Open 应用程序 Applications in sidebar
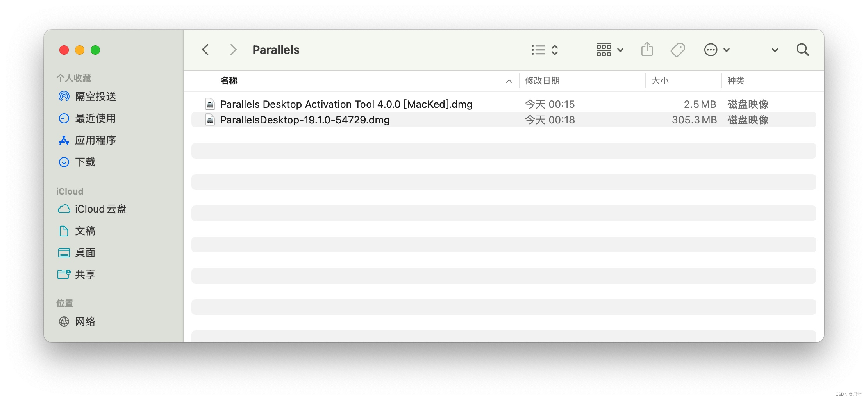The image size is (868, 400). click(88, 140)
